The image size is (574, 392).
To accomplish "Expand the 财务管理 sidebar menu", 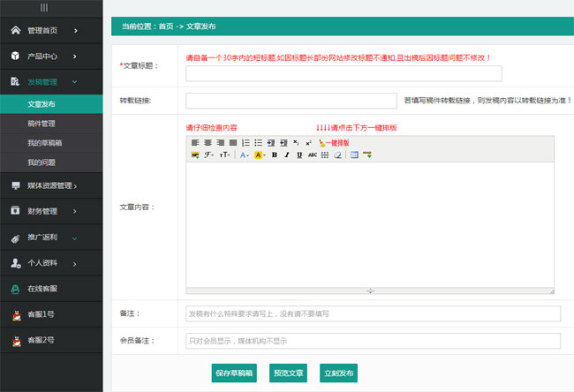I will click(51, 211).
